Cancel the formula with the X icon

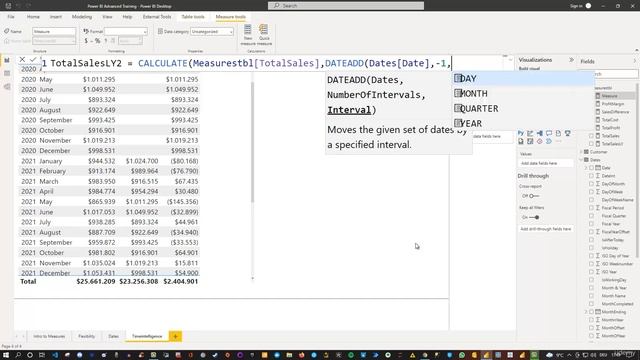point(22,60)
